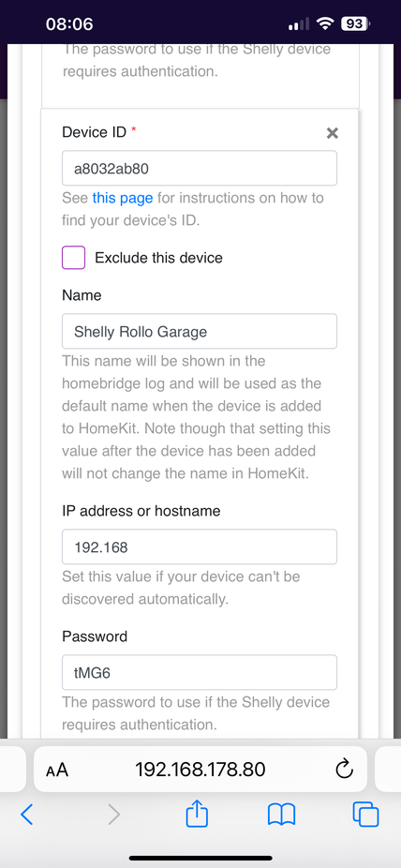
Task: Remove this device entry with the X icon
Action: 332,133
